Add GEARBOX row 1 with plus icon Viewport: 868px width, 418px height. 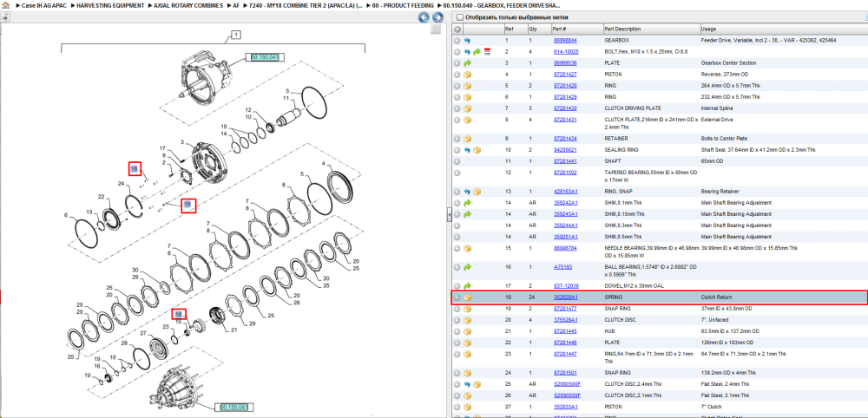(457, 41)
